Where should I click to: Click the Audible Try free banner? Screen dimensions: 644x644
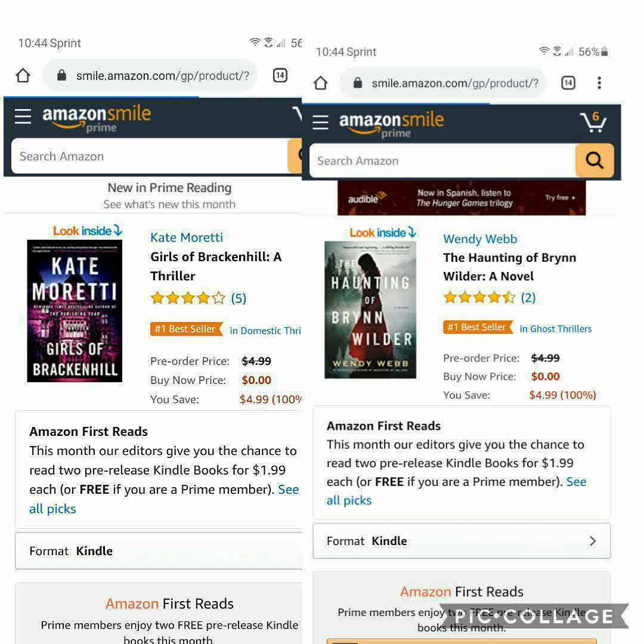point(462,198)
